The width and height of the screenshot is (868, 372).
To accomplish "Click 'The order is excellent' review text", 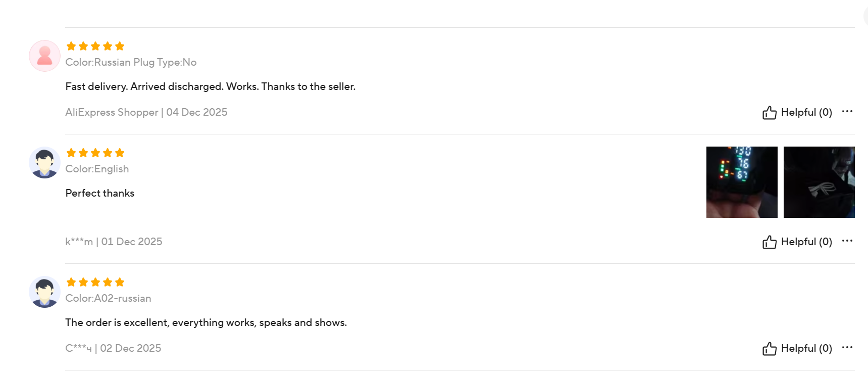I will click(x=206, y=322).
